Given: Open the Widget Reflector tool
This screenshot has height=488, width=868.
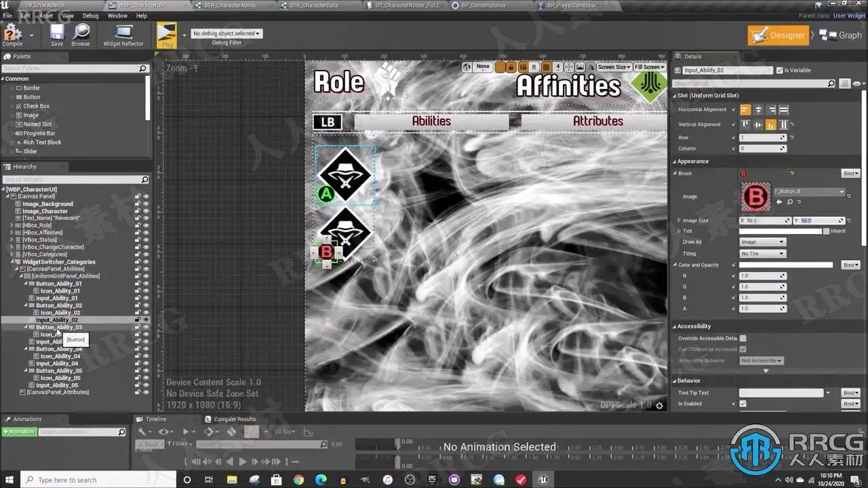Looking at the screenshot, I should (123, 33).
